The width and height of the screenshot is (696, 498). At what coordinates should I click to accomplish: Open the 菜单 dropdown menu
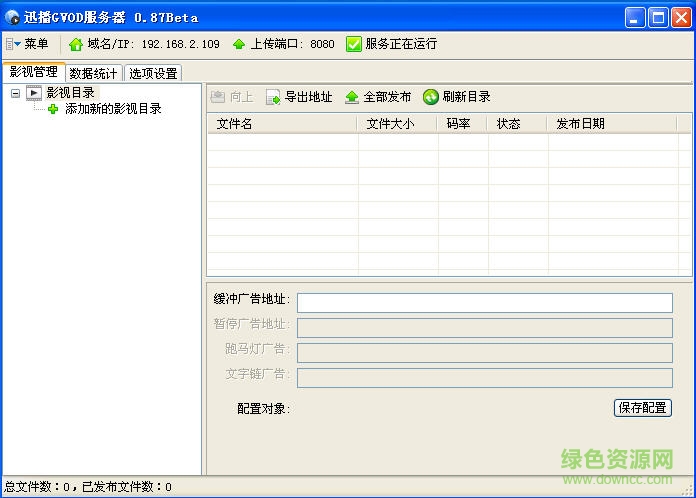point(27,44)
